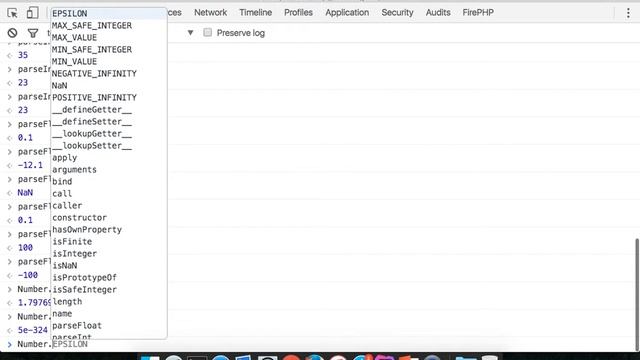The image size is (640, 360).
Task: Pick hasOwnProperty suggestion
Action: (x=109, y=230)
